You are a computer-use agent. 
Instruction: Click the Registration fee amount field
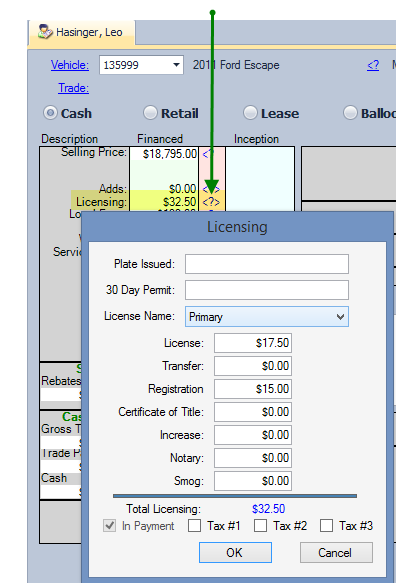[252, 389]
